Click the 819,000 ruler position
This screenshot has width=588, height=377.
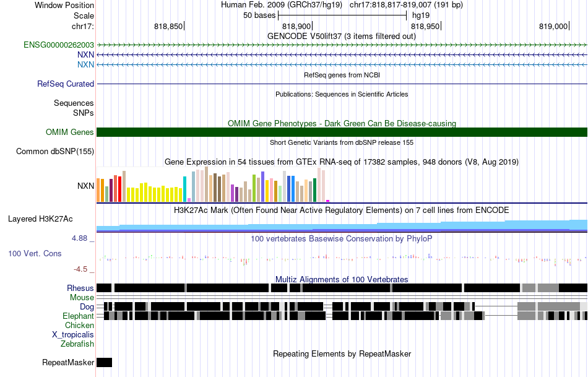(x=553, y=26)
